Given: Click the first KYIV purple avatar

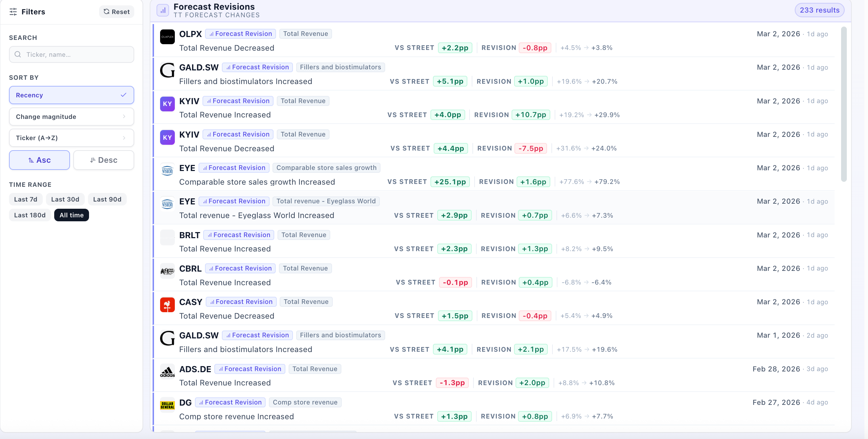Looking at the screenshot, I should (x=167, y=104).
